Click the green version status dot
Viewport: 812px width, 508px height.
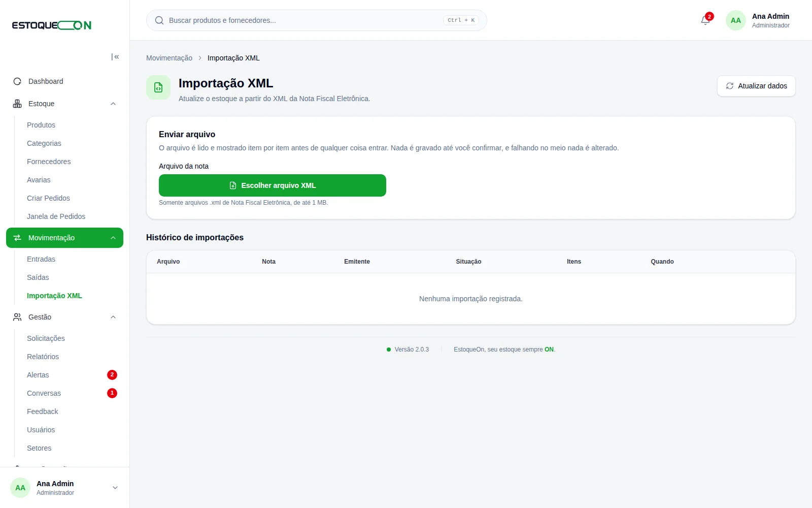click(389, 350)
